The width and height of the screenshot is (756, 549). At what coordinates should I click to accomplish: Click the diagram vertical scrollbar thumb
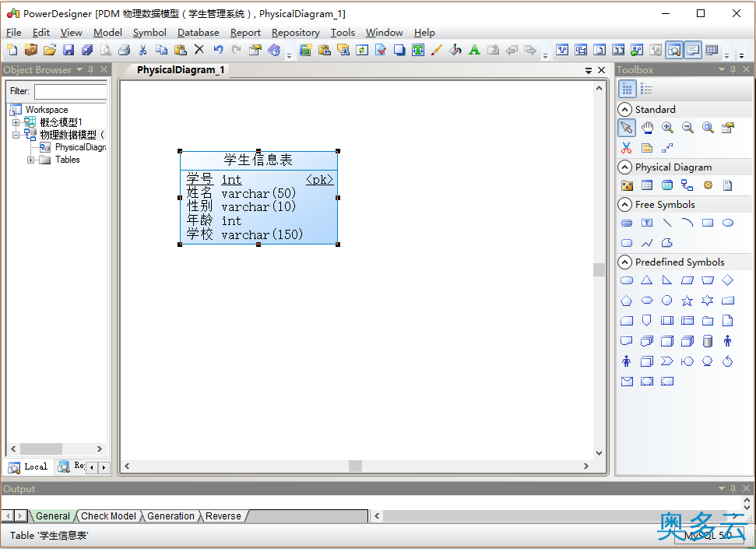point(599,269)
